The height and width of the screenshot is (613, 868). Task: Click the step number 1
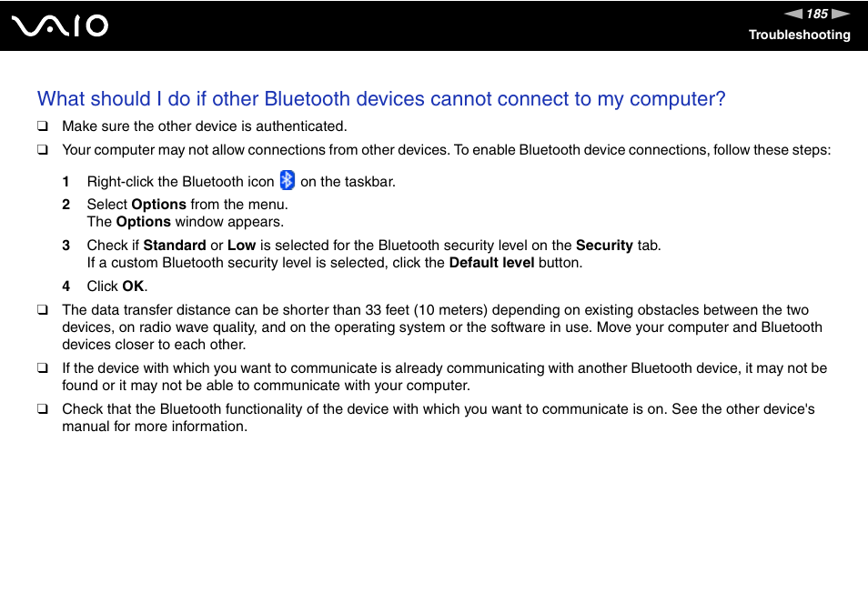66,182
